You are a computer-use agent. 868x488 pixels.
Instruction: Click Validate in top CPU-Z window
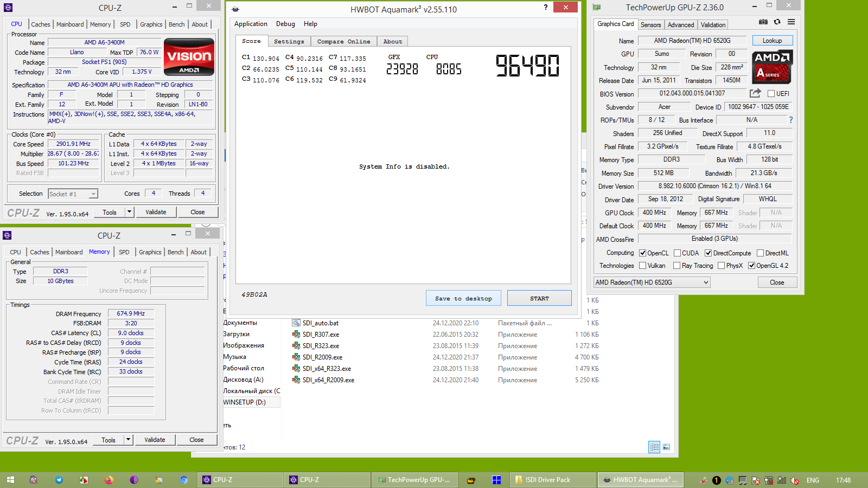[156, 212]
